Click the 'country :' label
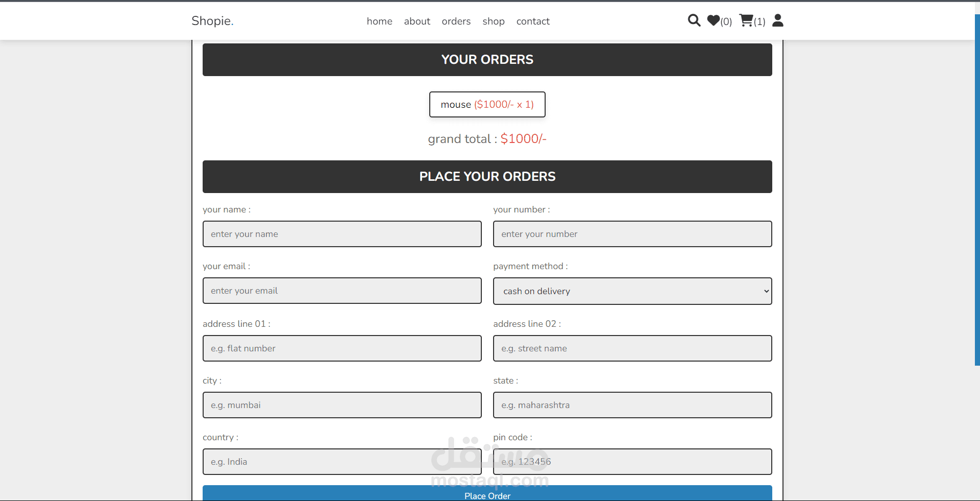 pos(220,437)
